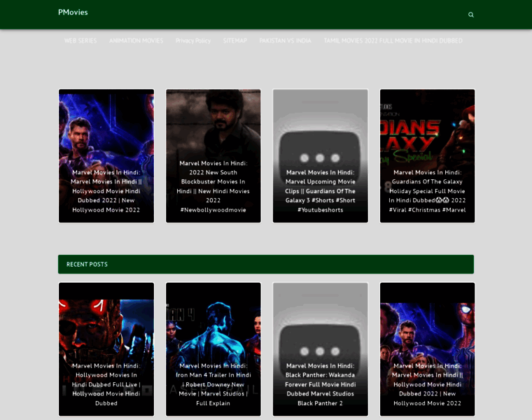This screenshot has height=420, width=532.
Task: Open 'Hollywood Movies In Hindi Dubbed Full Live' post
Action: click(x=106, y=349)
